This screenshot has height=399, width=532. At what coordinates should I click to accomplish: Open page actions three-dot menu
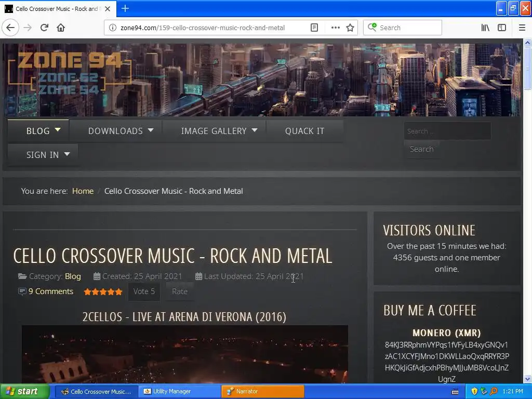pyautogui.click(x=335, y=28)
